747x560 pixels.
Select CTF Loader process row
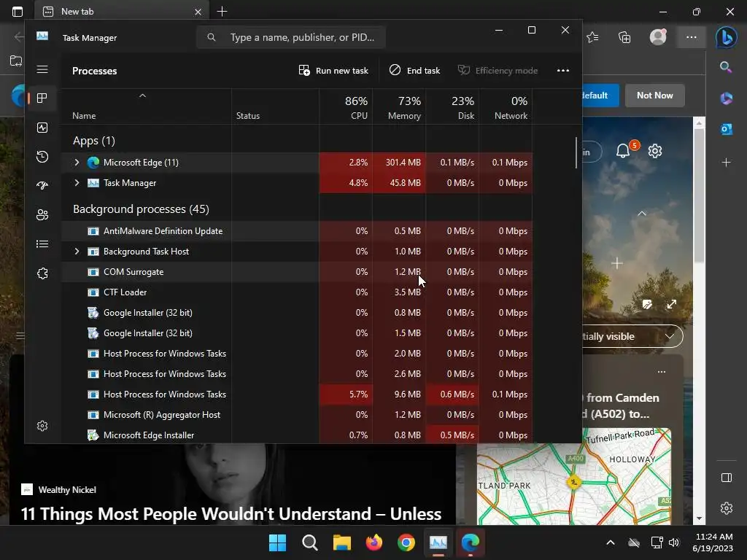(297, 292)
